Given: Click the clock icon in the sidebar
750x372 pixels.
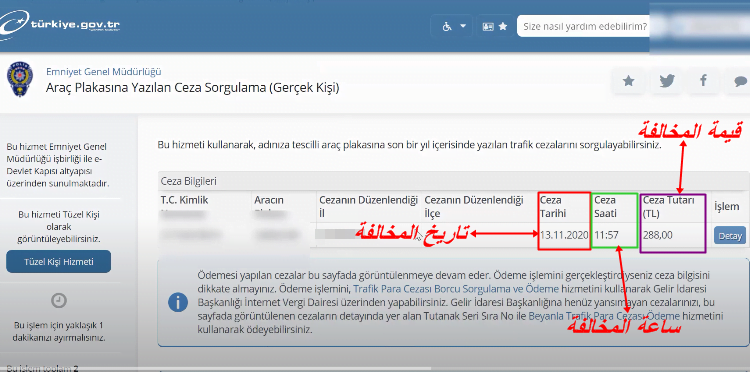Looking at the screenshot, I should [x=58, y=300].
